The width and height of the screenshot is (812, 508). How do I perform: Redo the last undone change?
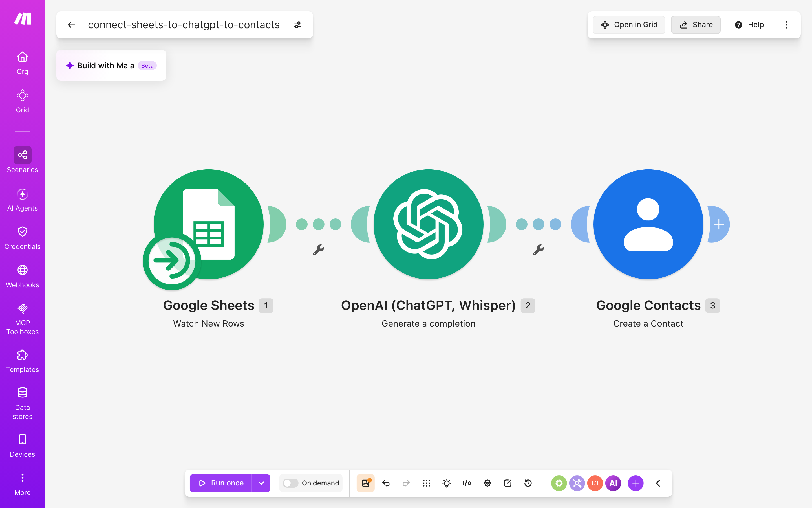click(406, 483)
